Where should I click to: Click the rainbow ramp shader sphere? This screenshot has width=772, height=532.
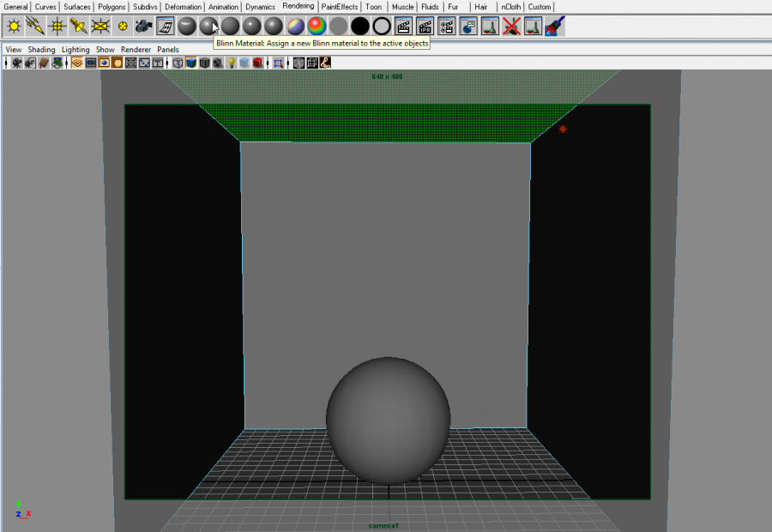point(317,27)
